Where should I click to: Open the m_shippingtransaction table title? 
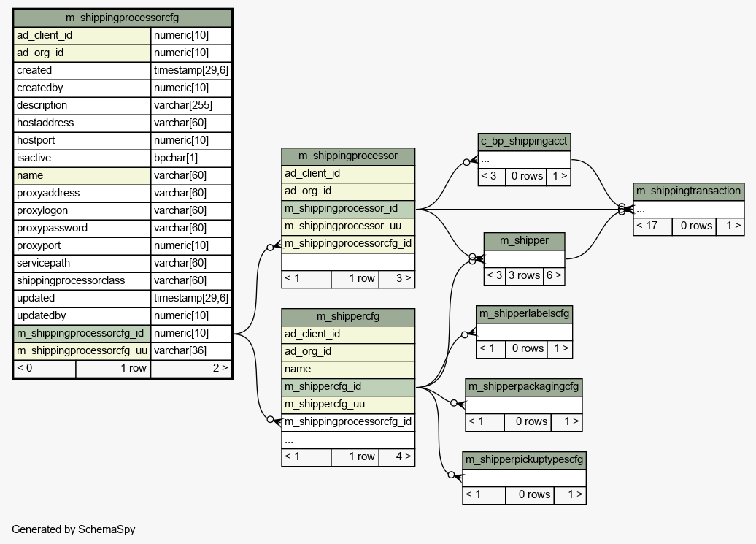pos(688,191)
